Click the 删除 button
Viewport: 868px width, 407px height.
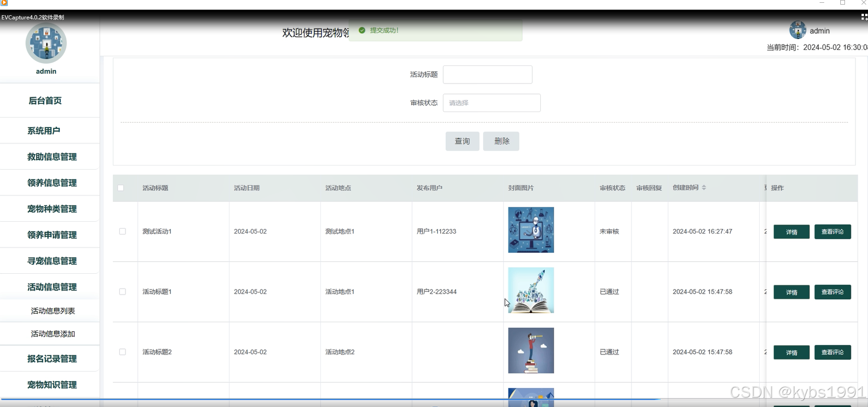tap(501, 141)
